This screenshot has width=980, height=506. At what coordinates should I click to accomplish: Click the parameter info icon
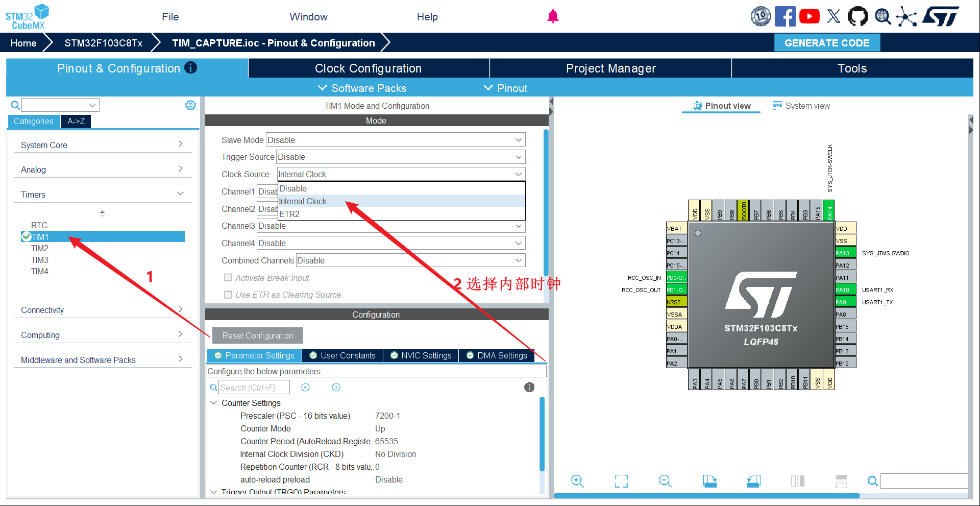[x=529, y=387]
